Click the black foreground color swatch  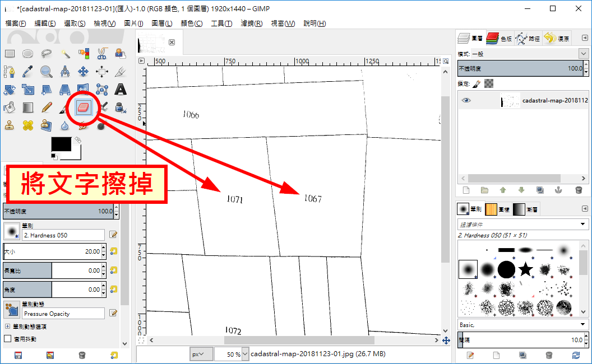tap(61, 143)
